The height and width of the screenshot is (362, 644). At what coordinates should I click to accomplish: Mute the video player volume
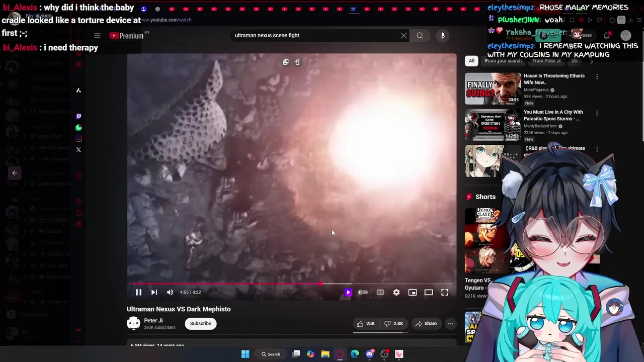170,292
